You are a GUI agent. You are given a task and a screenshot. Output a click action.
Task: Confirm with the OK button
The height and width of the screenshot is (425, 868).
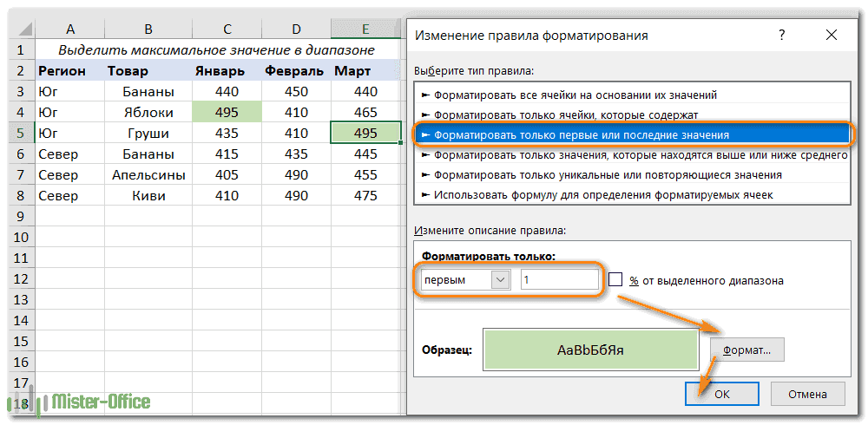pos(721,393)
